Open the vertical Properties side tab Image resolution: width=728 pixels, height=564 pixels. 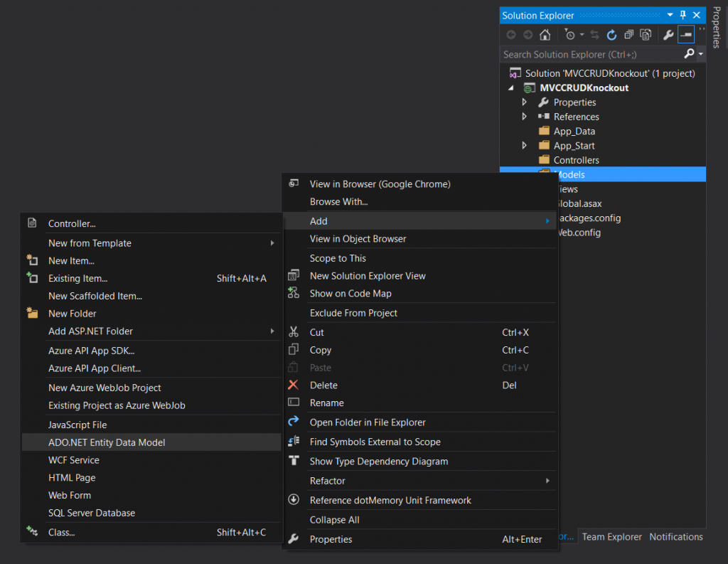(717, 28)
